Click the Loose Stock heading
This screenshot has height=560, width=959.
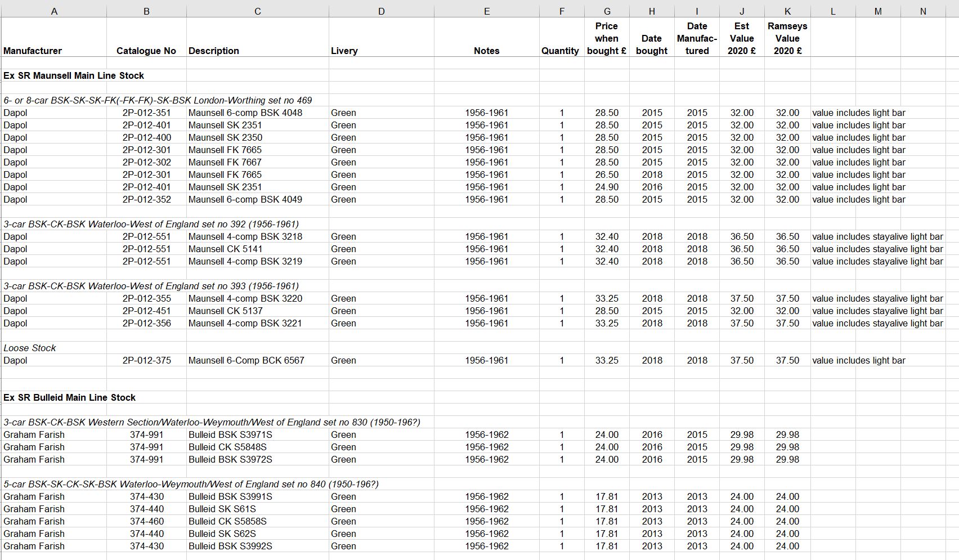click(x=30, y=348)
